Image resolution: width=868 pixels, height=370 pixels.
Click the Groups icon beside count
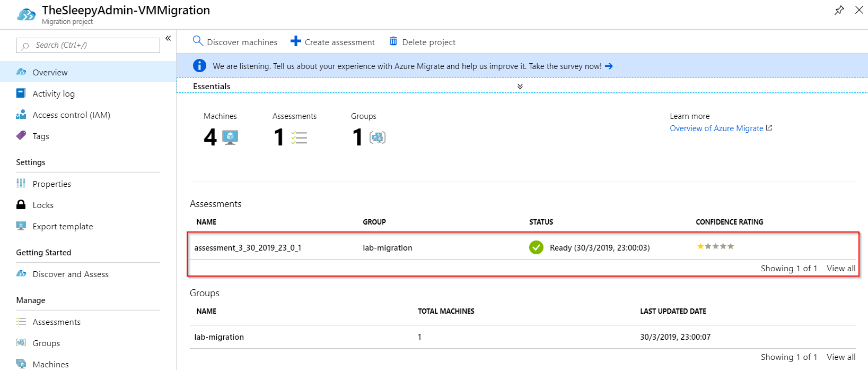pos(377,138)
